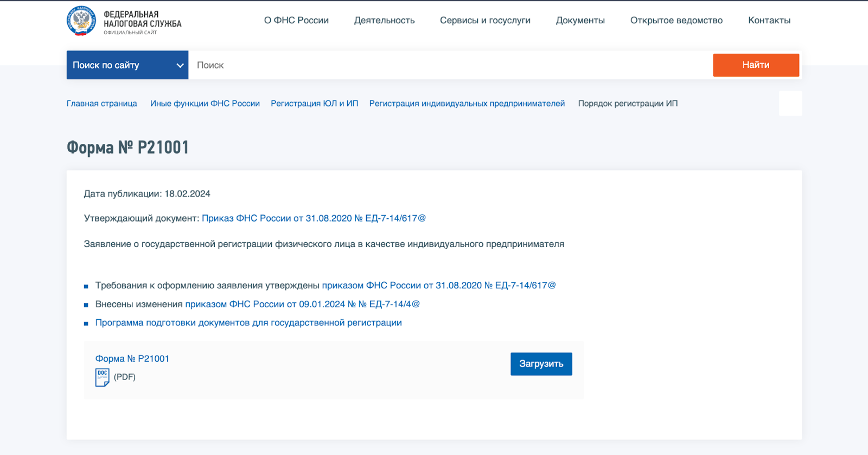Viewport: 868px width, 455px height.
Task: Open the 'Документы' menu
Action: click(x=580, y=21)
